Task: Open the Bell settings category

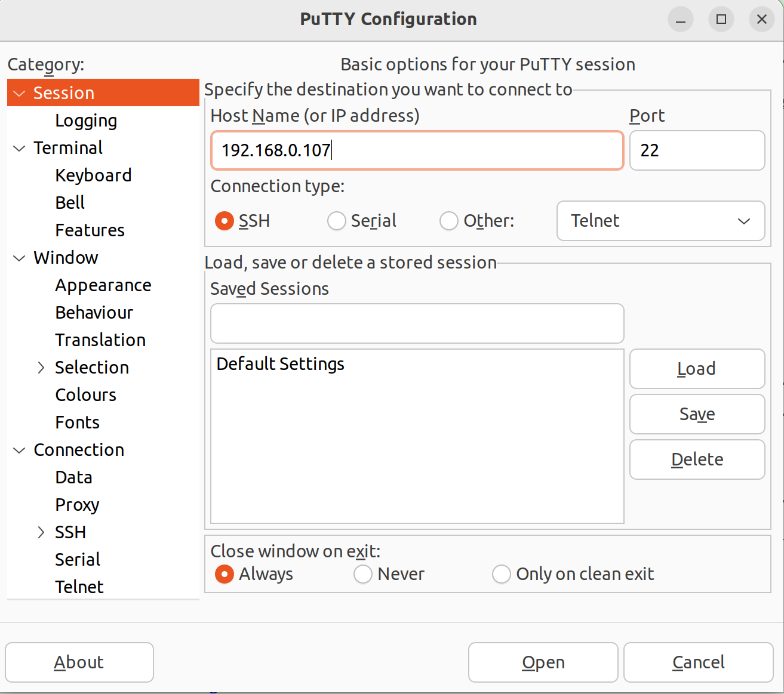Action: tap(70, 203)
